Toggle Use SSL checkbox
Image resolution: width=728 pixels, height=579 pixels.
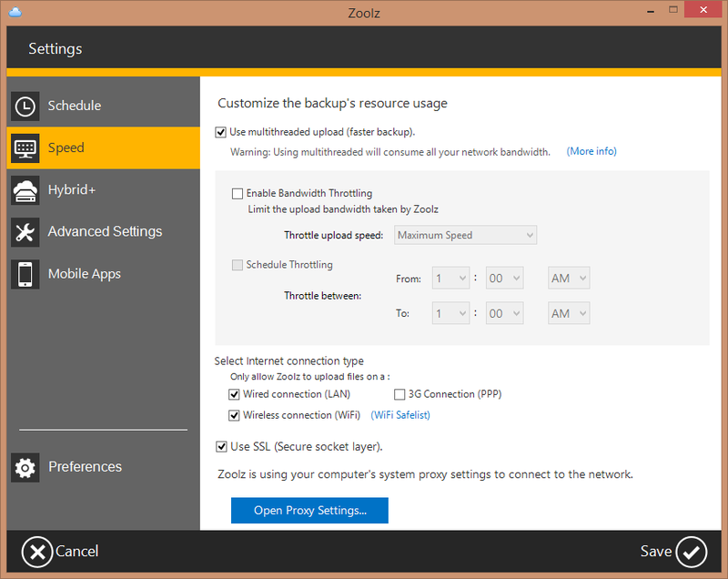(x=221, y=447)
